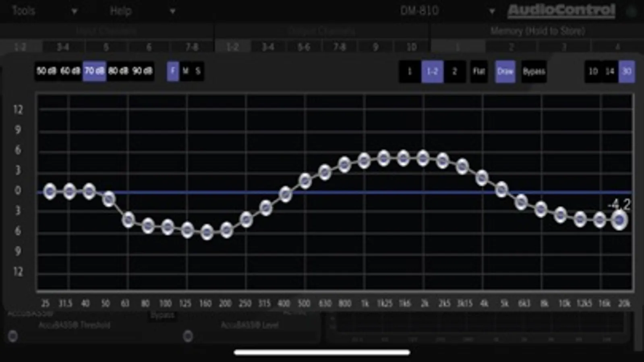Click the DM-810 dropdown arrow
The height and width of the screenshot is (362, 644).
(x=492, y=11)
